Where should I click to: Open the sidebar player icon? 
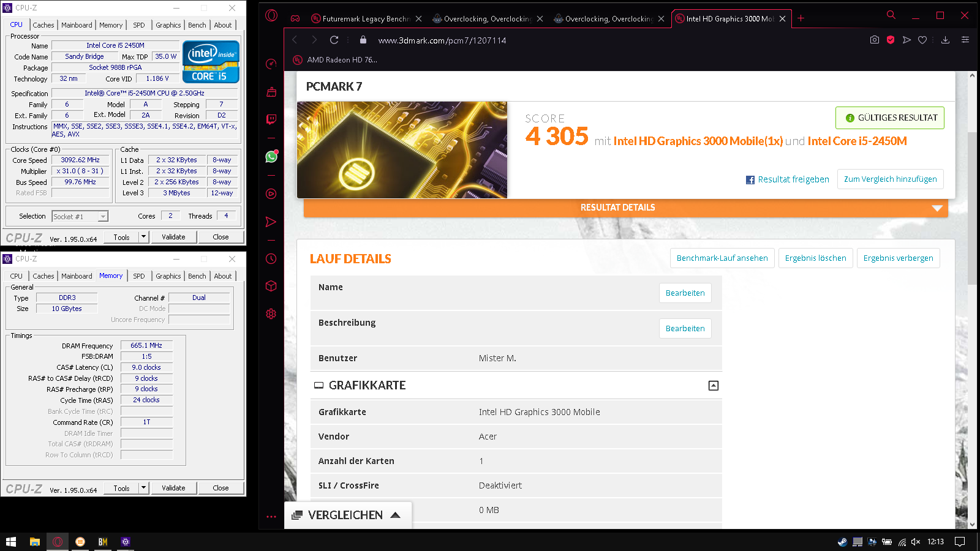(x=271, y=193)
